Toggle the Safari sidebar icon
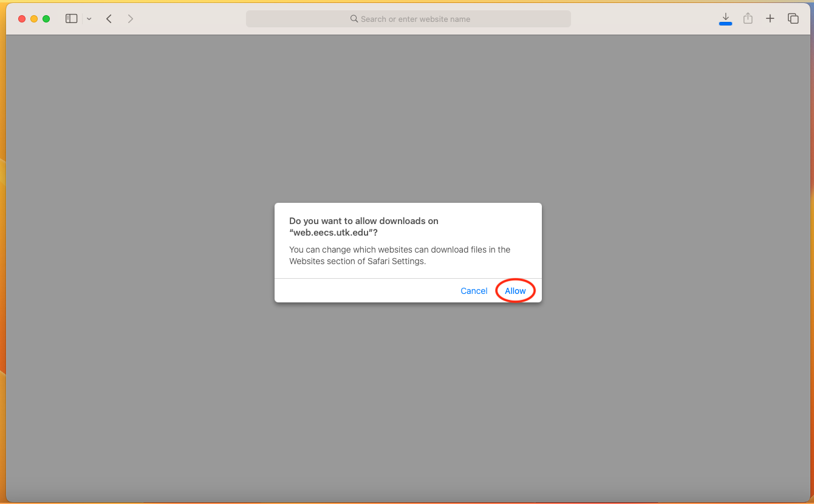The height and width of the screenshot is (504, 814). point(72,19)
